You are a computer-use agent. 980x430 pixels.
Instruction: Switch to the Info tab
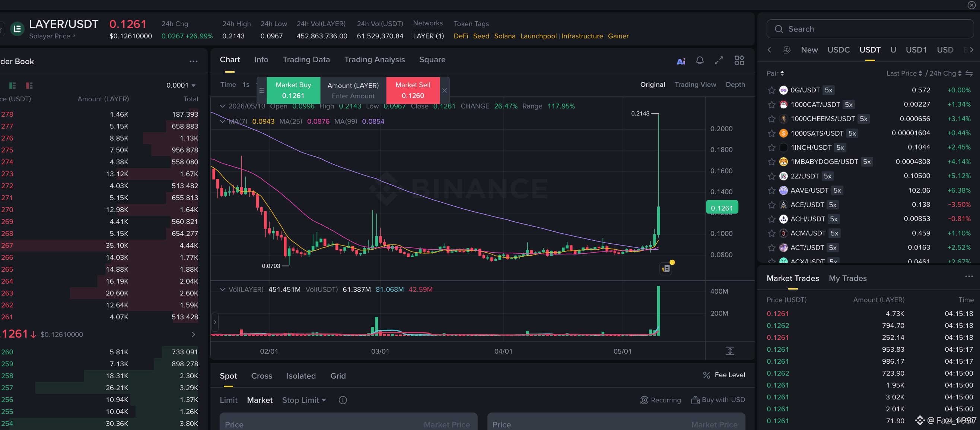tap(261, 60)
